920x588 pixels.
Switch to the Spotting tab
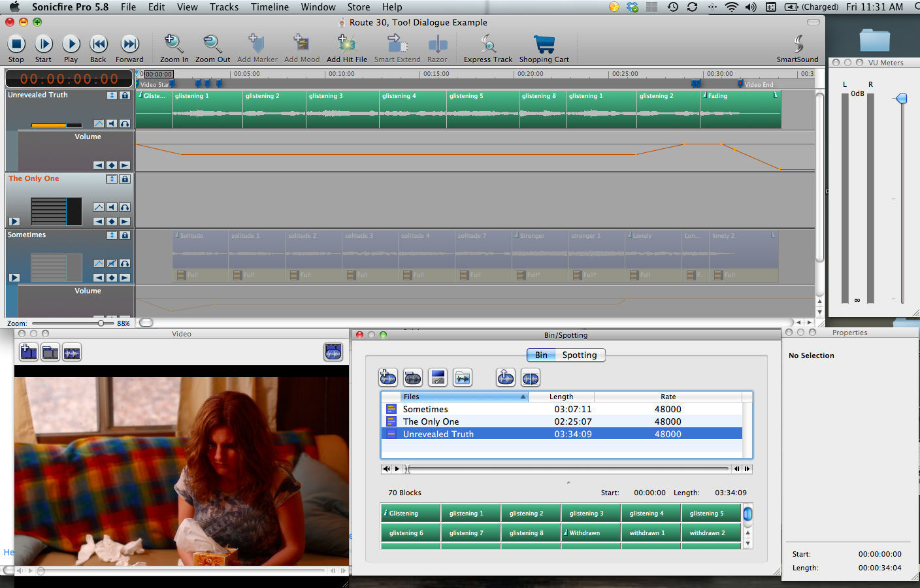580,355
